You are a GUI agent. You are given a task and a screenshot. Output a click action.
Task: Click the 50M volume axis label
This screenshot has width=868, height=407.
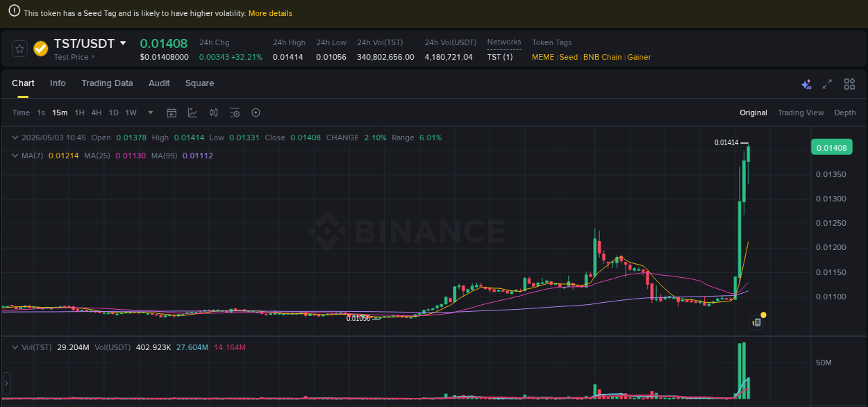(x=824, y=363)
